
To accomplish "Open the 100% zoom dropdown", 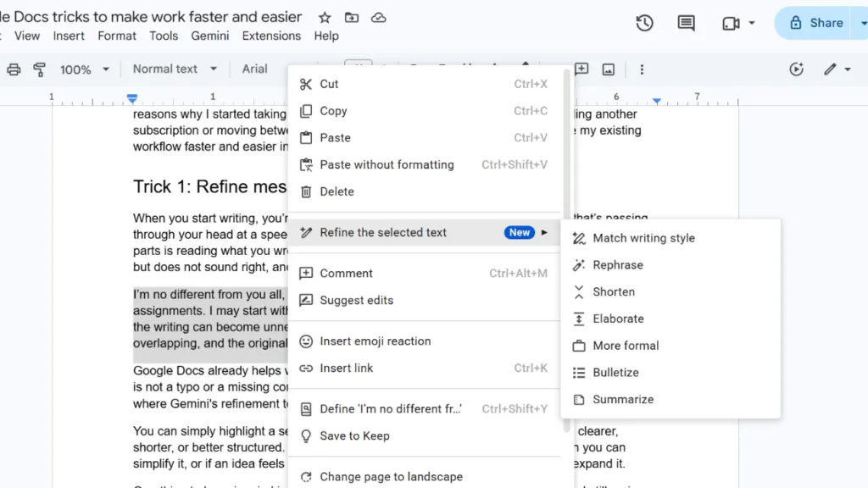I will [84, 69].
